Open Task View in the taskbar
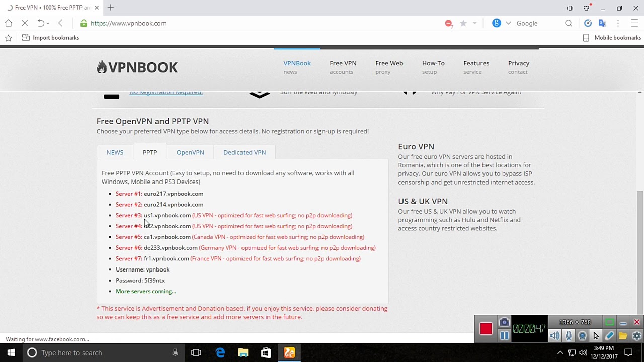Image resolution: width=644 pixels, height=362 pixels. point(196,353)
